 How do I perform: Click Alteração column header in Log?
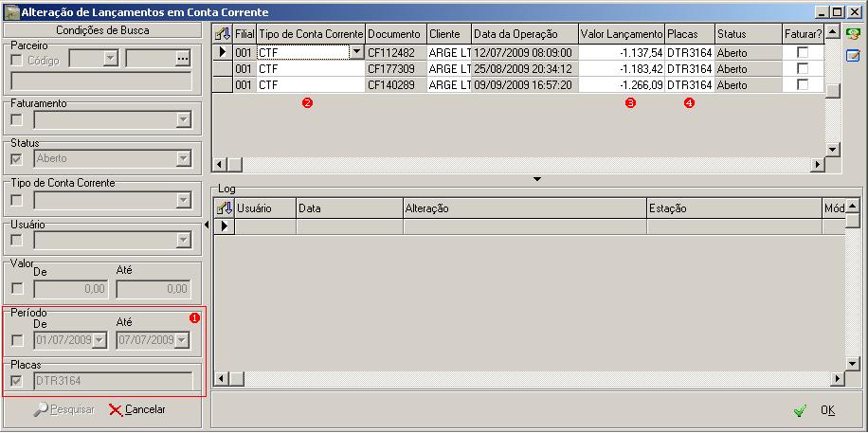pos(525,208)
